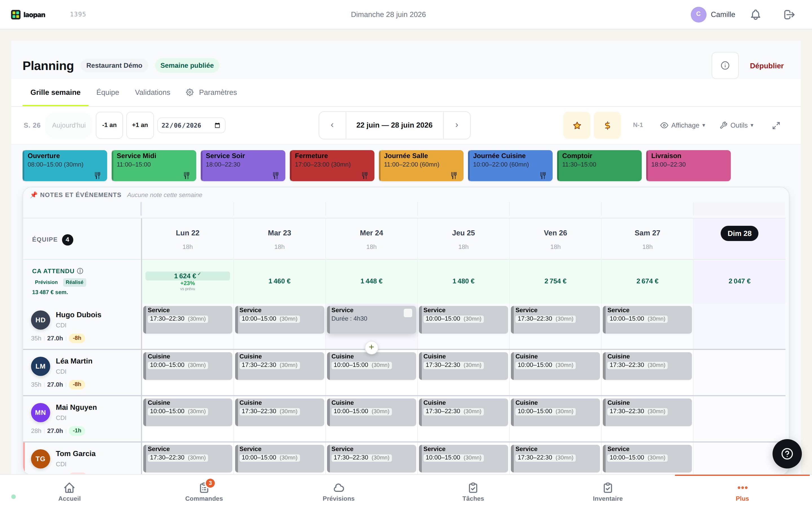Click the plus button to add shift
Viewport: 812px width, 508px height.
coord(371,347)
